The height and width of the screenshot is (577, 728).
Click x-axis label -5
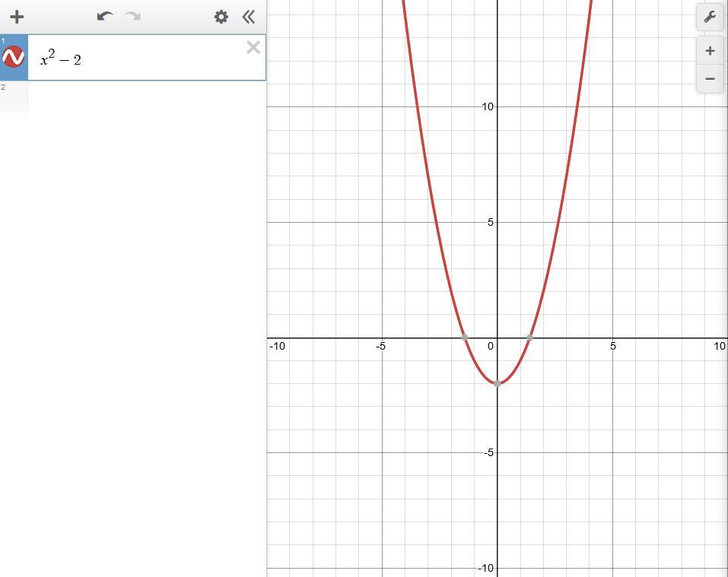(x=380, y=346)
